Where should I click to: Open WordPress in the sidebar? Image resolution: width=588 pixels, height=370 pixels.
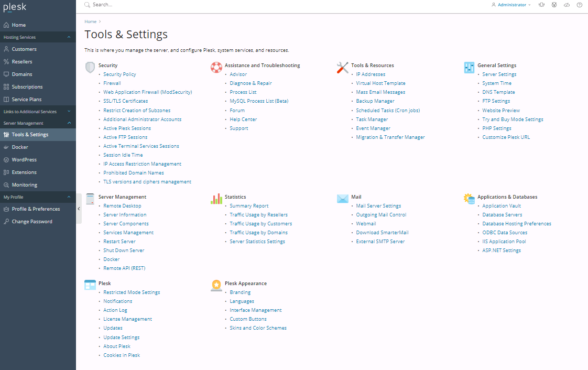tap(38, 160)
